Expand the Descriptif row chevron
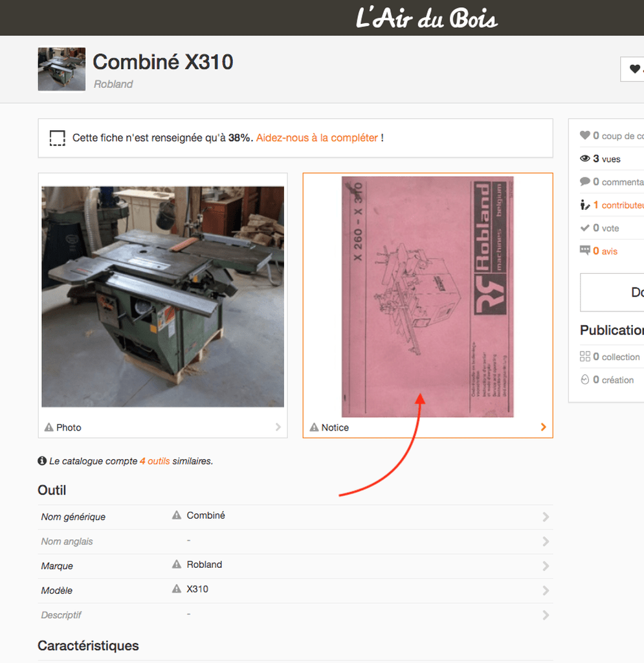The image size is (644, 663). [546, 615]
